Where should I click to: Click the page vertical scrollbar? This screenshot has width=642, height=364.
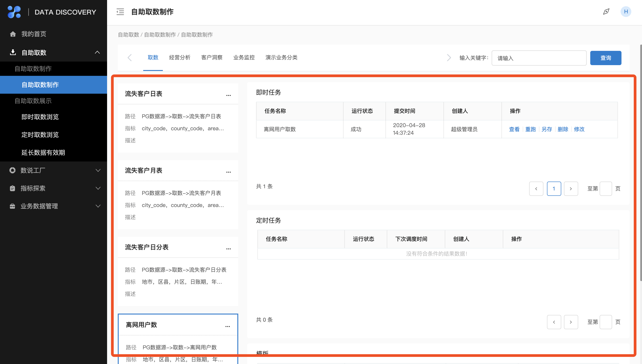641,163
